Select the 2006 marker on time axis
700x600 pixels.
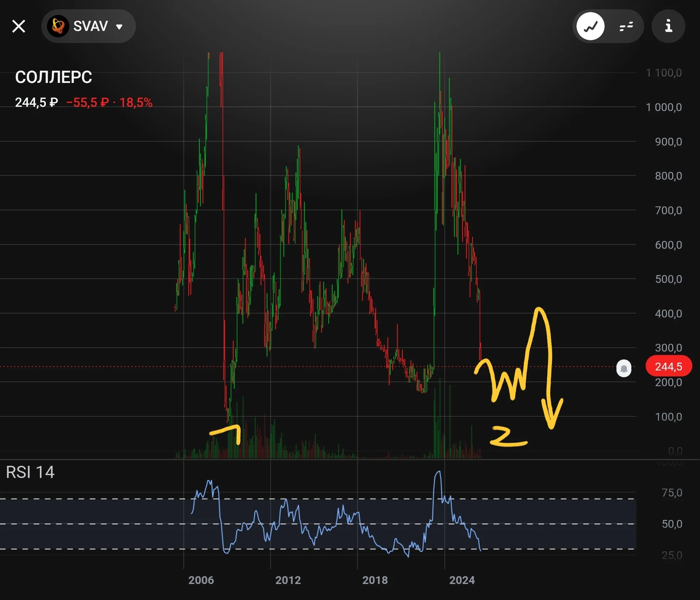pos(201,580)
